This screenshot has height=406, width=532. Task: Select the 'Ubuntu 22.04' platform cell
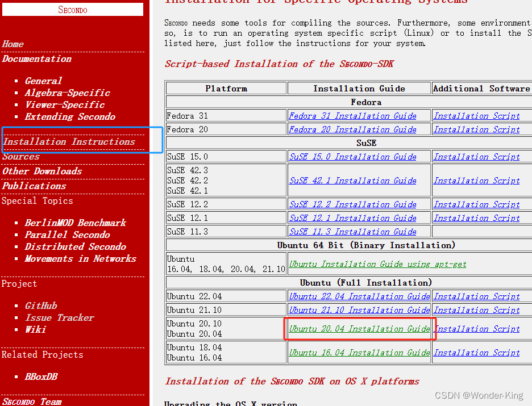pyautogui.click(x=226, y=296)
